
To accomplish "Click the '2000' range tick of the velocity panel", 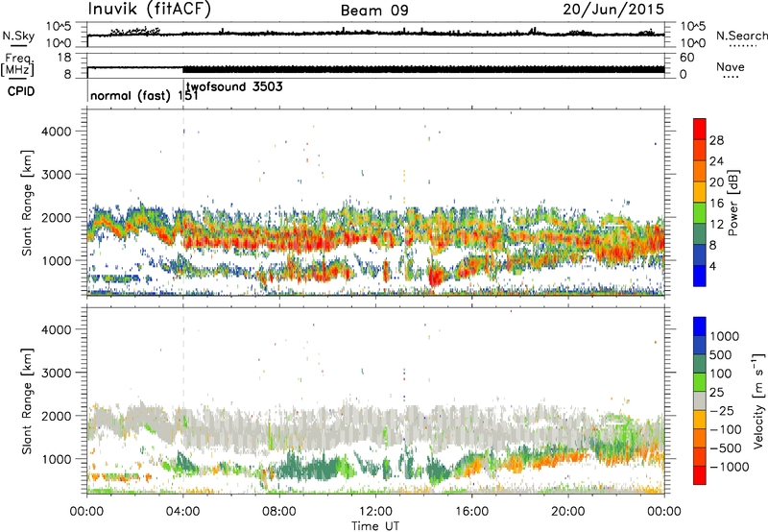I will 57,416.
